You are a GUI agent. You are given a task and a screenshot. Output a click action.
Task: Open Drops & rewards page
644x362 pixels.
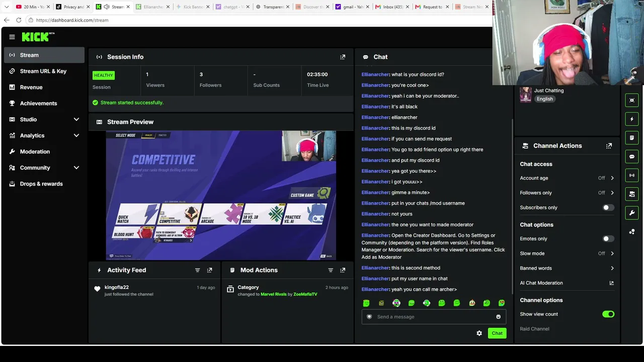click(x=44, y=184)
